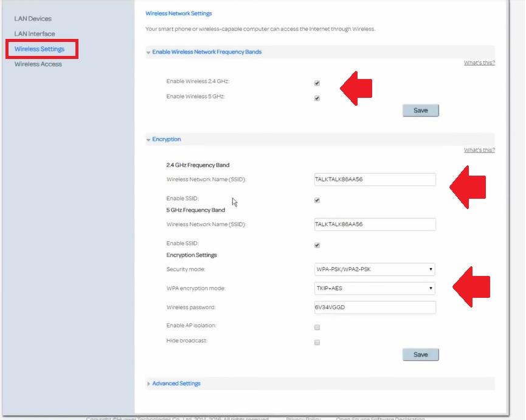The image size is (526, 420).
Task: Uncheck Enable SSID for 5 GHz band
Action: tap(317, 246)
